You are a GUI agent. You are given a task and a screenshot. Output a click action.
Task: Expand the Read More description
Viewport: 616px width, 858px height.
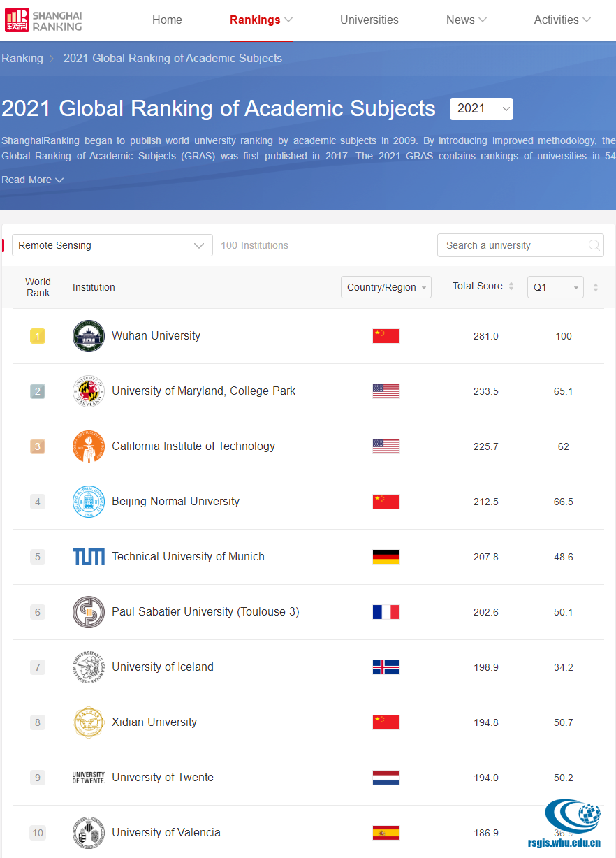[x=32, y=180]
